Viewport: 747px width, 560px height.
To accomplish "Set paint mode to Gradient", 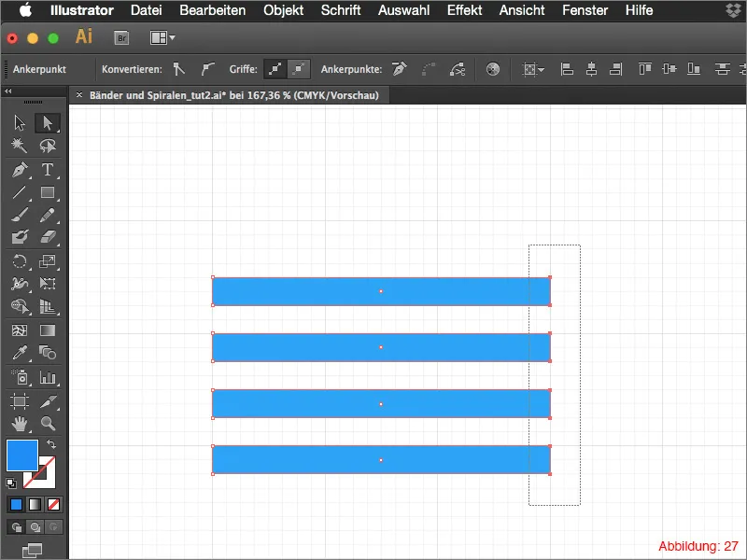I will point(35,504).
